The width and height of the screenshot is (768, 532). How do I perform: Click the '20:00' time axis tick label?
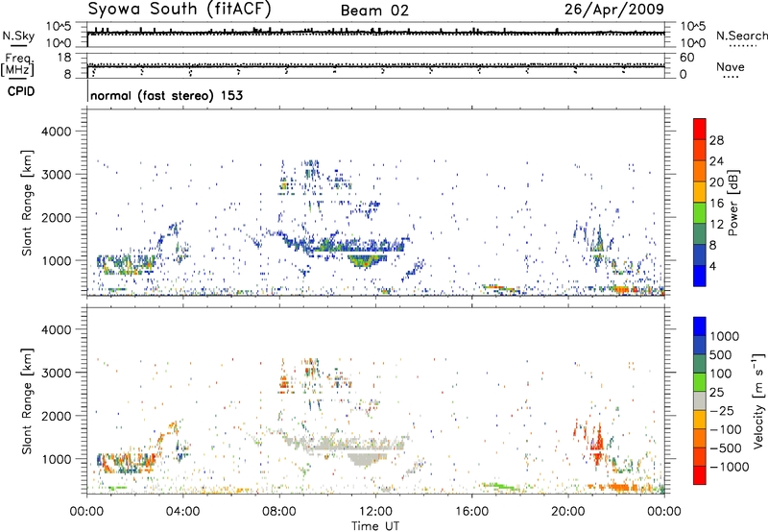coord(568,512)
